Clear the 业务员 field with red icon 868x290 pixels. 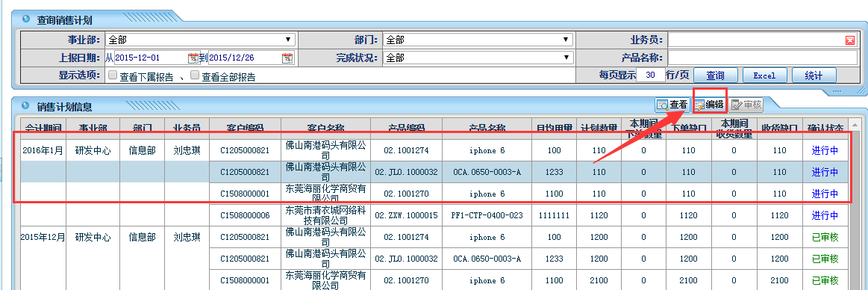[x=850, y=40]
